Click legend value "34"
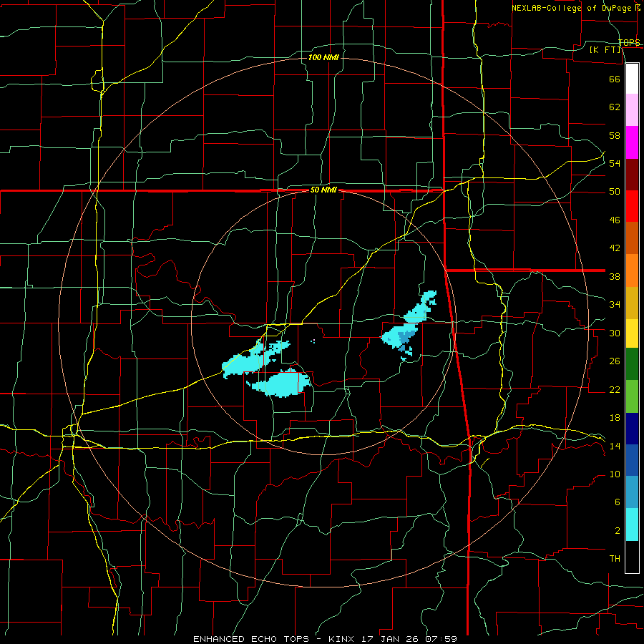 pos(615,305)
